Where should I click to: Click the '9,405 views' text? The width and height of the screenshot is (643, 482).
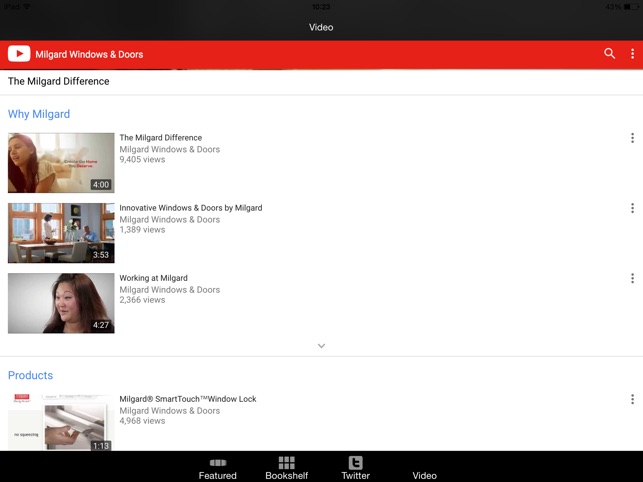(x=142, y=160)
